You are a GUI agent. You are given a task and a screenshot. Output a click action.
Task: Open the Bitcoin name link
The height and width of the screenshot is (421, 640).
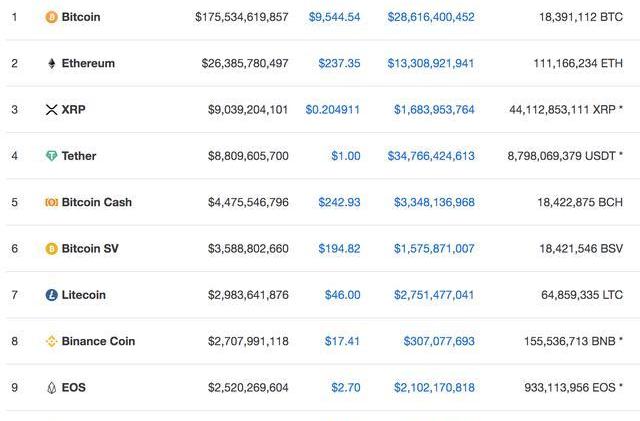click(80, 17)
